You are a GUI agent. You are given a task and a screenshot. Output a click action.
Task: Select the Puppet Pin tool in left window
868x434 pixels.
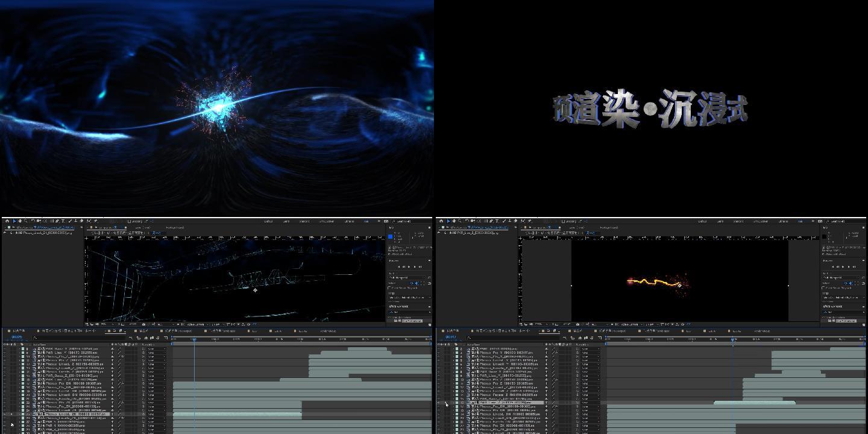[x=95, y=221]
